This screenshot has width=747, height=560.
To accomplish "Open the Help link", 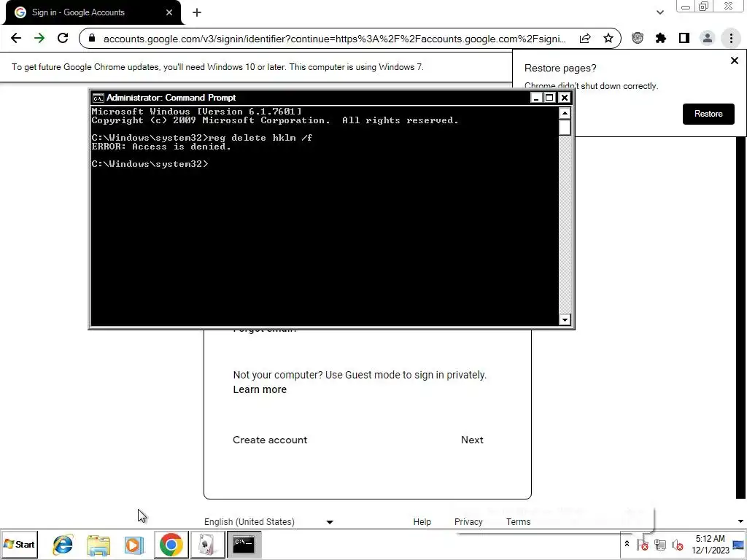I will [x=422, y=522].
